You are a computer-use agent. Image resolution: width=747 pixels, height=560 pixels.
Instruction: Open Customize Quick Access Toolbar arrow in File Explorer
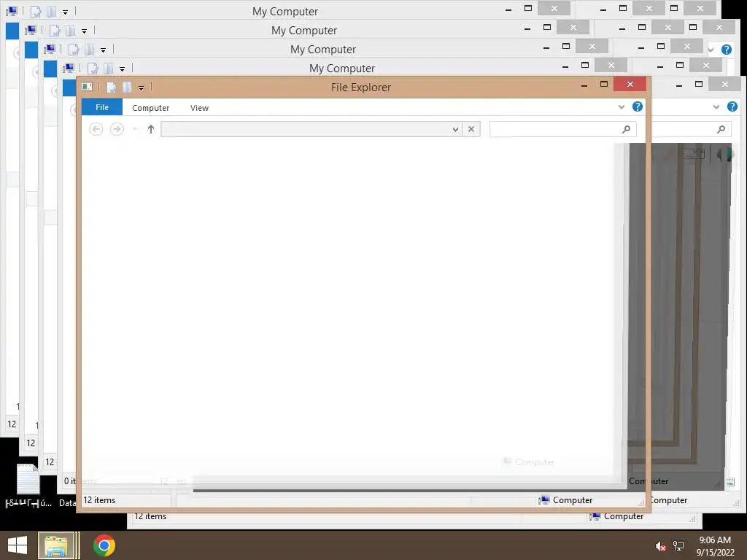tap(141, 87)
